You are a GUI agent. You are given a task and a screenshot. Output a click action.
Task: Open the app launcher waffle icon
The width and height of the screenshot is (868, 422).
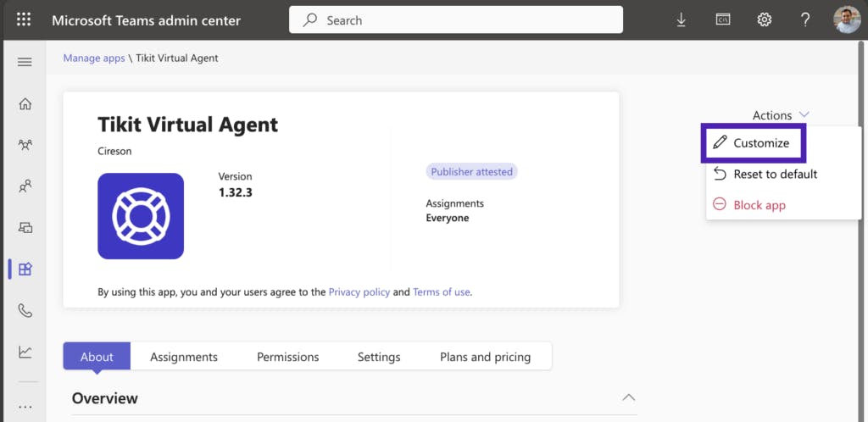24,19
